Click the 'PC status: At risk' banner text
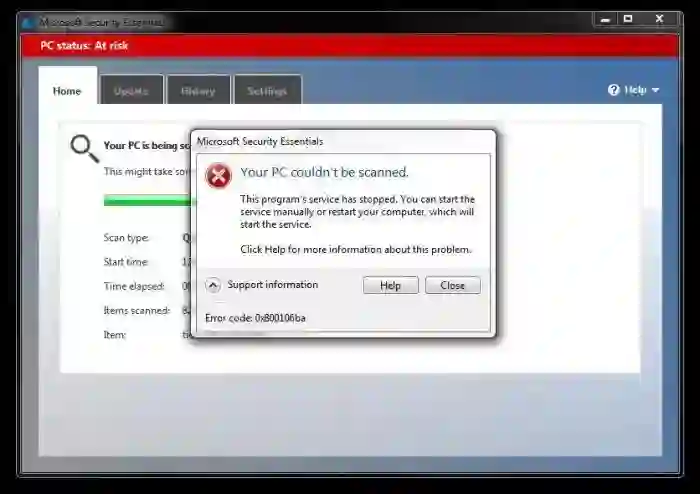This screenshot has width=700, height=494. 84,46
